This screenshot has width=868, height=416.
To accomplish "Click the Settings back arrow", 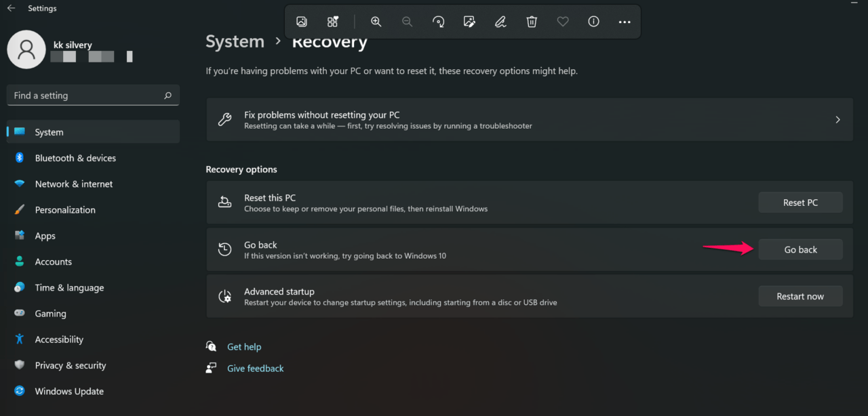I will [11, 9].
